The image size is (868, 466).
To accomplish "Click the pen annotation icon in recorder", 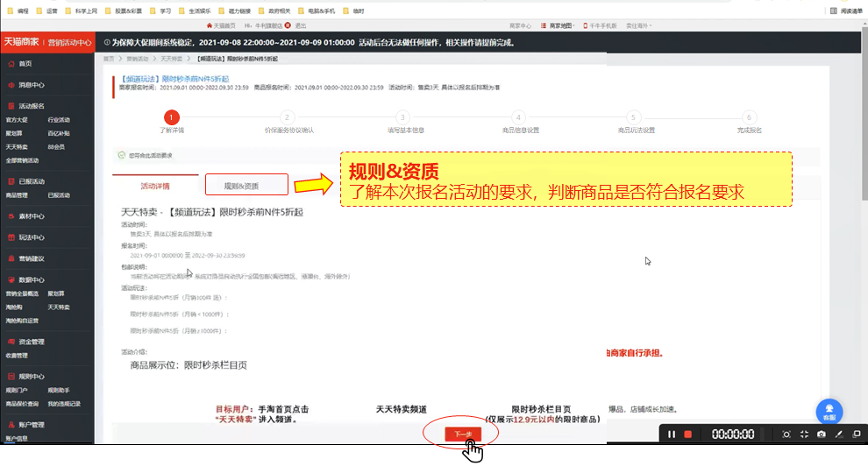I will pyautogui.click(x=838, y=434).
